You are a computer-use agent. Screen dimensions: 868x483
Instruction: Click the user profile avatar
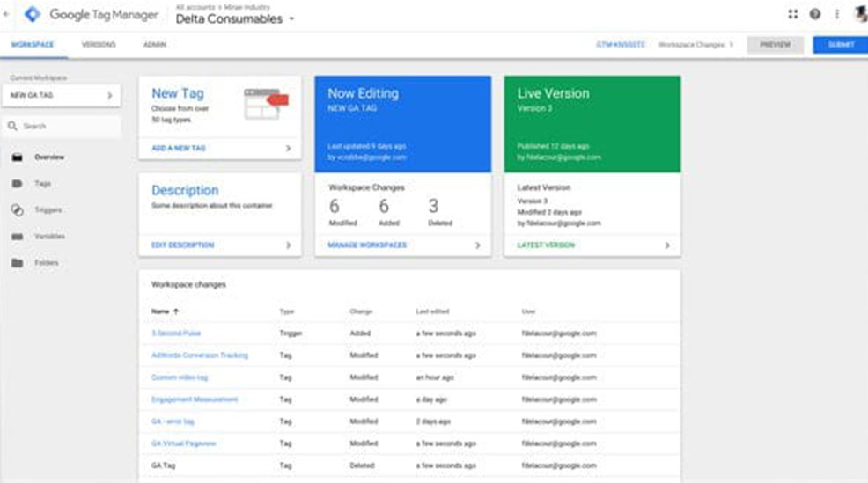[x=859, y=14]
